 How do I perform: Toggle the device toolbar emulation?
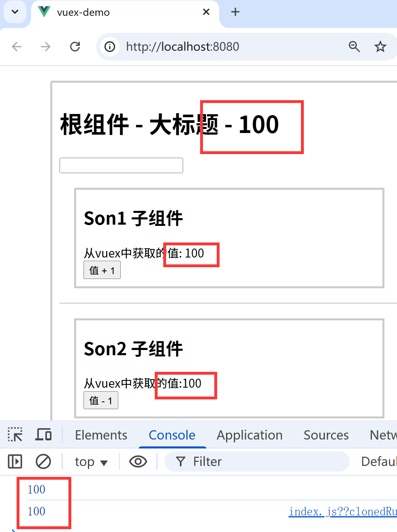point(43,435)
